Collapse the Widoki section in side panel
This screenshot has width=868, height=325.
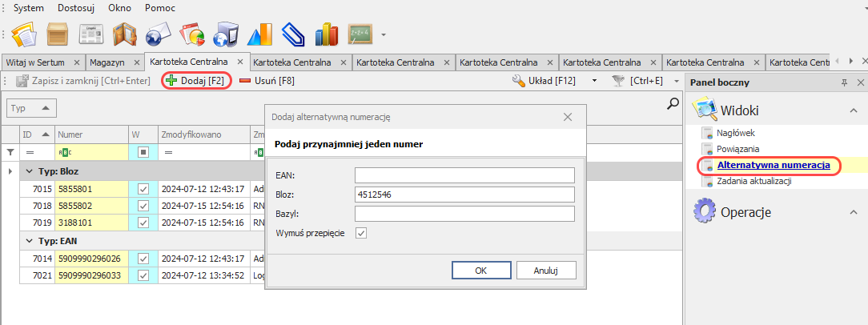tap(853, 110)
